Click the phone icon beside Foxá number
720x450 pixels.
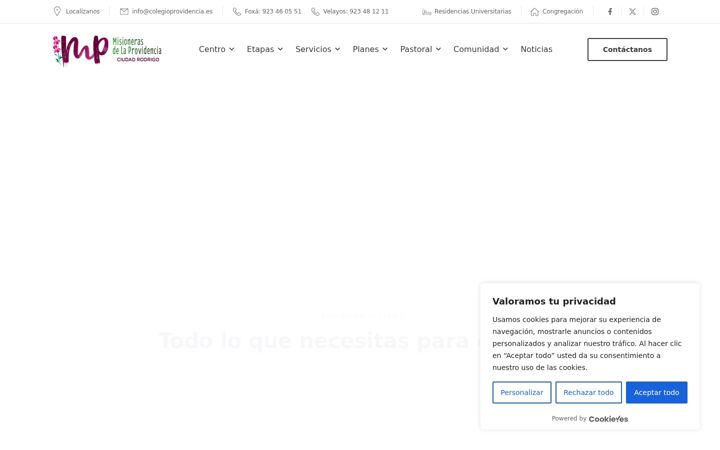click(x=236, y=11)
